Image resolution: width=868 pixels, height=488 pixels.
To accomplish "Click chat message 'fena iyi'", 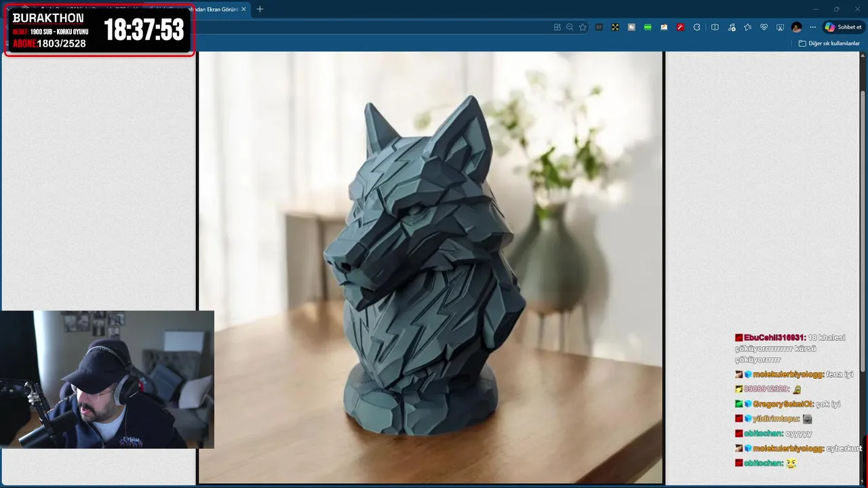I will pyautogui.click(x=840, y=374).
